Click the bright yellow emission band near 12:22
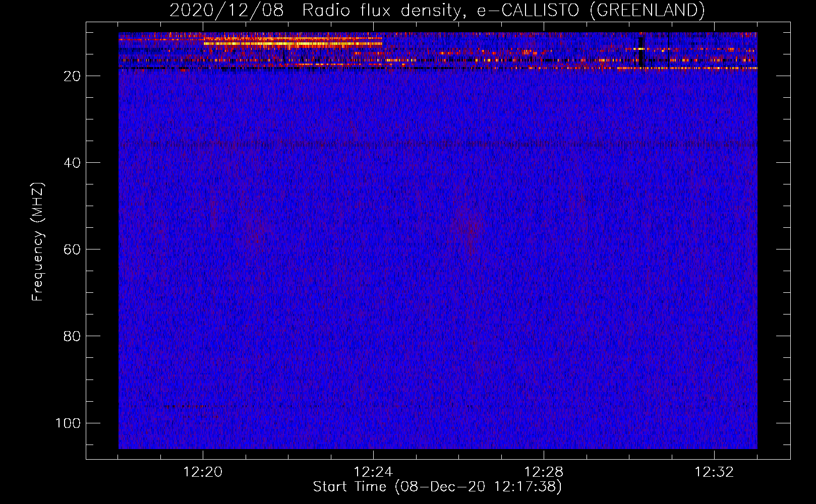The image size is (816, 504). point(293,44)
